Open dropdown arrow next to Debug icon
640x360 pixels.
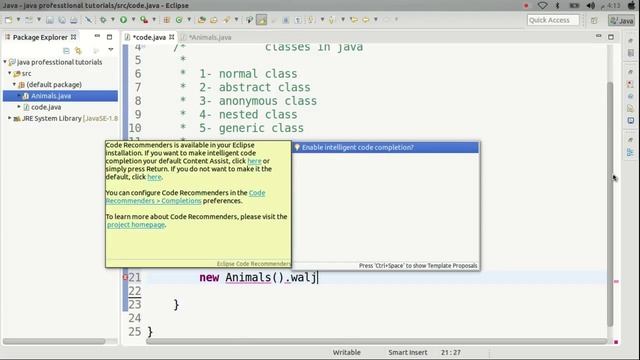[113, 20]
